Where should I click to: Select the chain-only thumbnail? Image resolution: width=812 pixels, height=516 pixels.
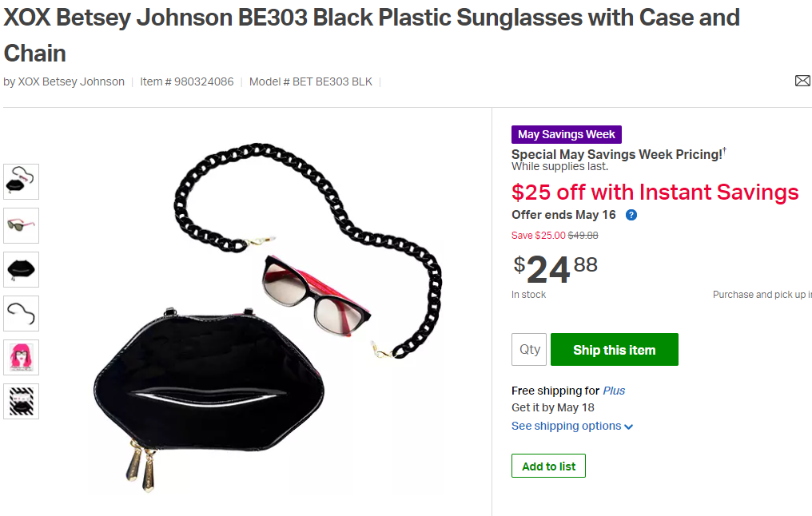coord(21,313)
